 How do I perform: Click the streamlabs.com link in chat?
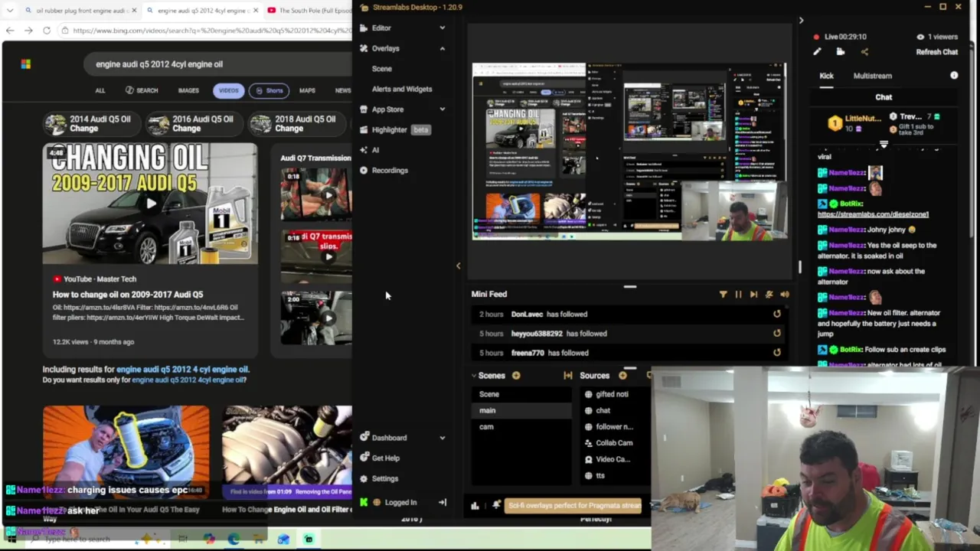click(x=873, y=214)
